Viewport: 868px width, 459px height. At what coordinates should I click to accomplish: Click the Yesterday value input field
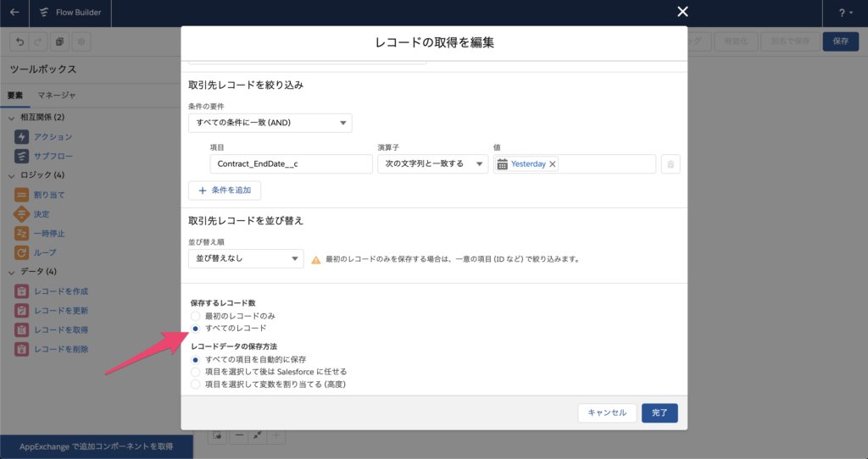(x=575, y=164)
